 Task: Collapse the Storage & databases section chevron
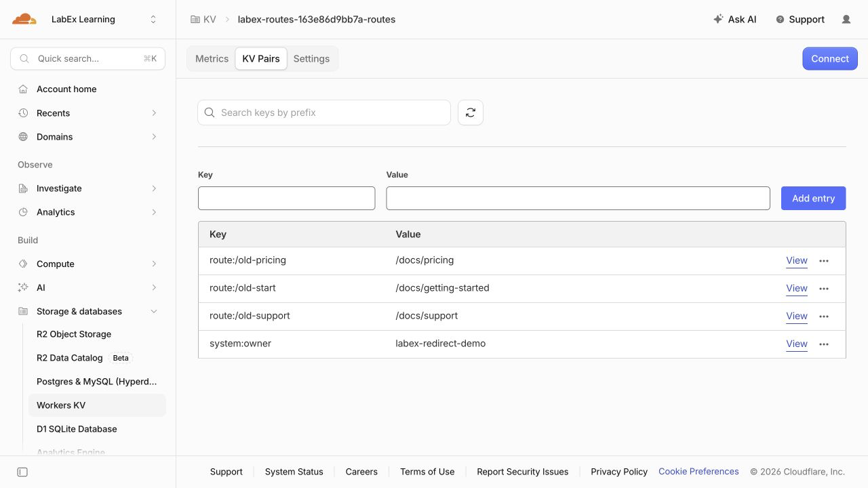(x=154, y=312)
